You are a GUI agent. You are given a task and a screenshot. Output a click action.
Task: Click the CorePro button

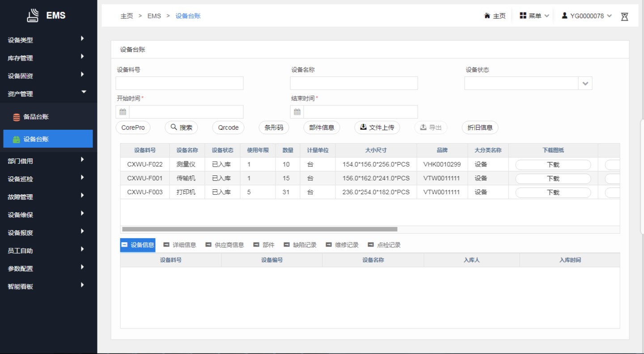(133, 128)
